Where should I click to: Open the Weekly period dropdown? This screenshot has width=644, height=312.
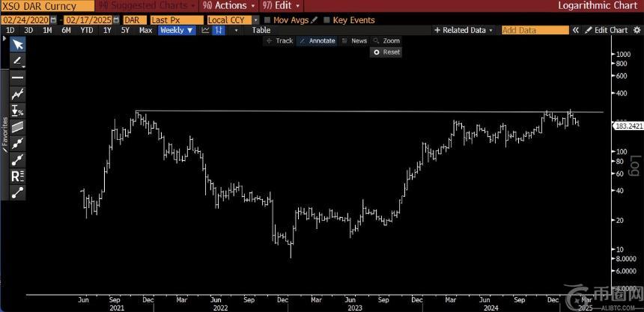pyautogui.click(x=177, y=30)
